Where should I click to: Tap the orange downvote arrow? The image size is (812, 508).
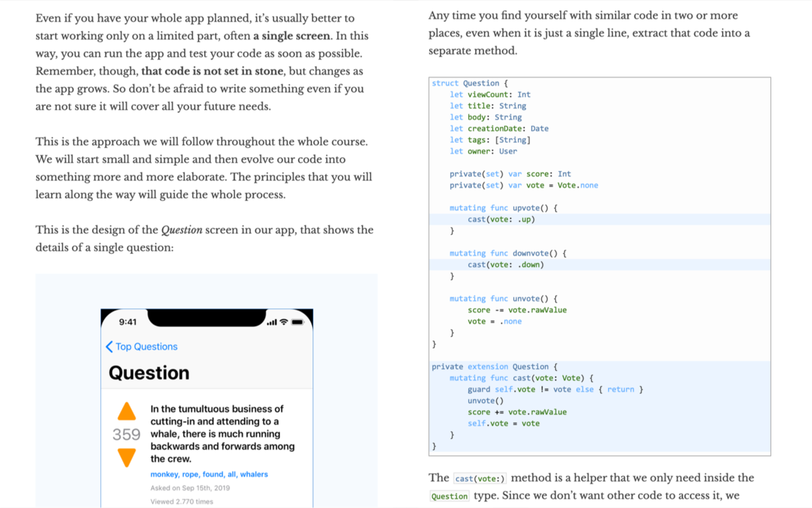(127, 458)
